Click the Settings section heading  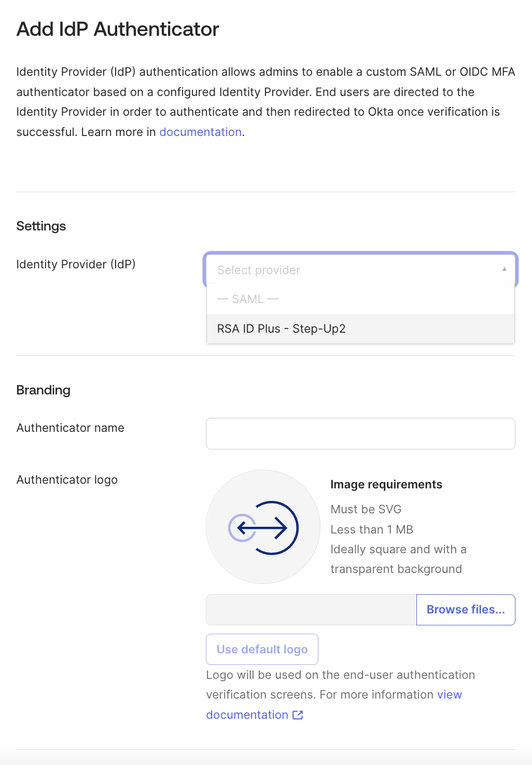click(x=41, y=226)
